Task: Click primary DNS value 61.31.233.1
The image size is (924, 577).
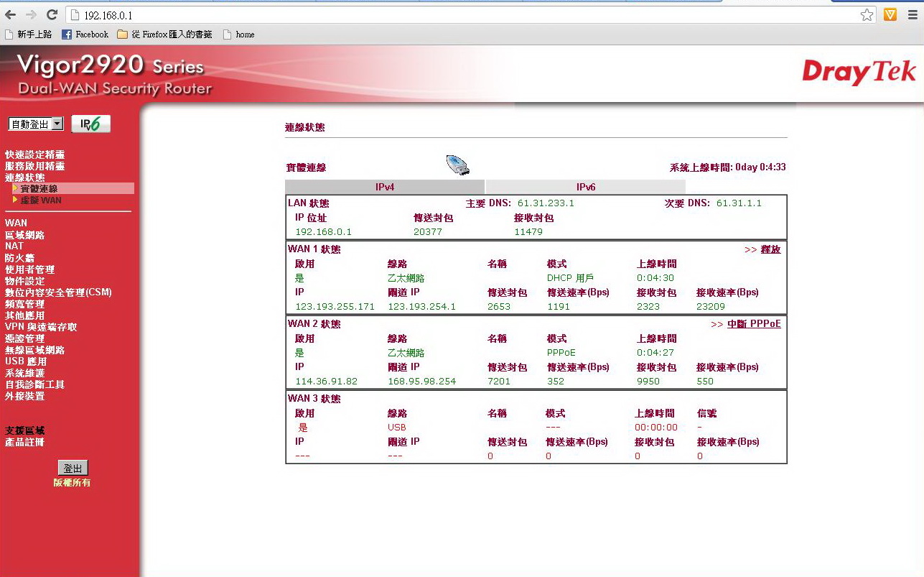Action: (x=546, y=203)
